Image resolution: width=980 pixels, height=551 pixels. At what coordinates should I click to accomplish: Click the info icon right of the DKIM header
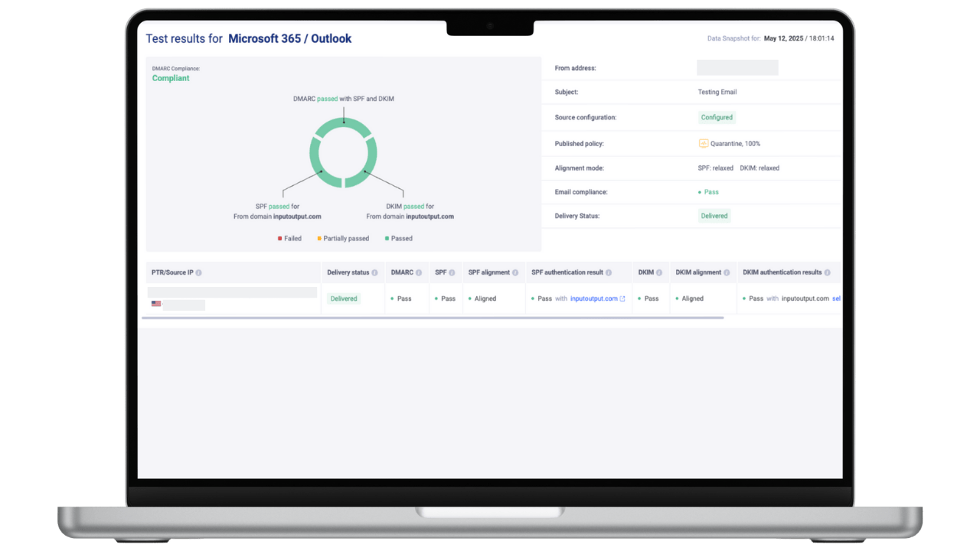(x=659, y=272)
